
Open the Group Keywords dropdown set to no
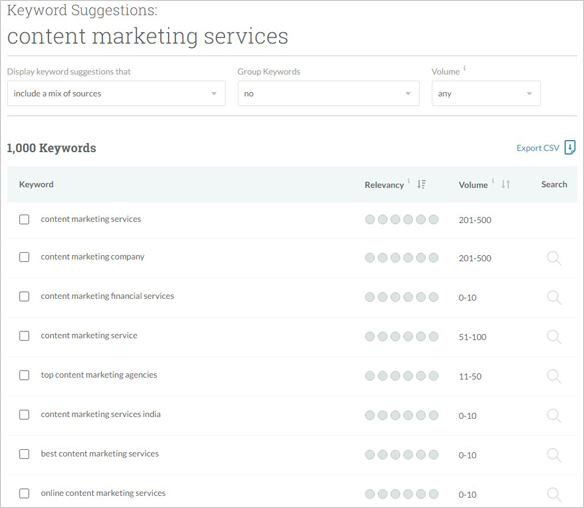coord(328,93)
